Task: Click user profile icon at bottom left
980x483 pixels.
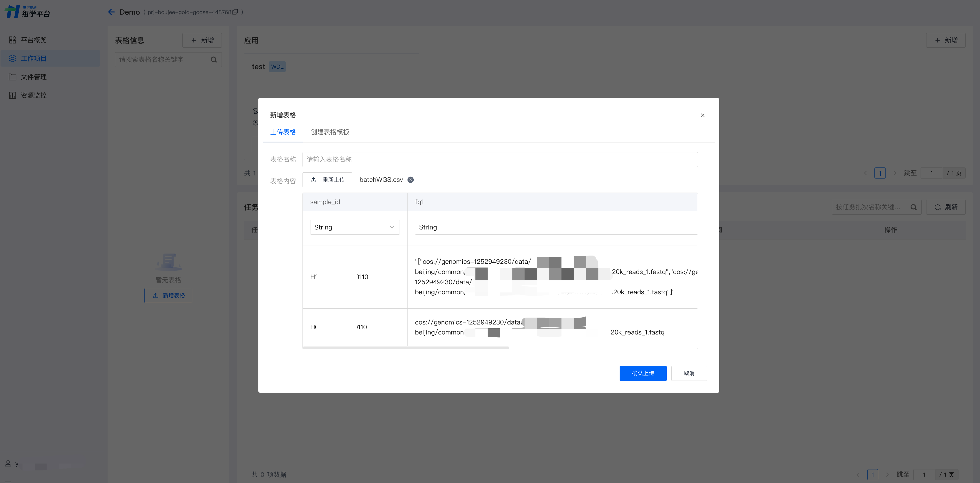Action: (8, 463)
